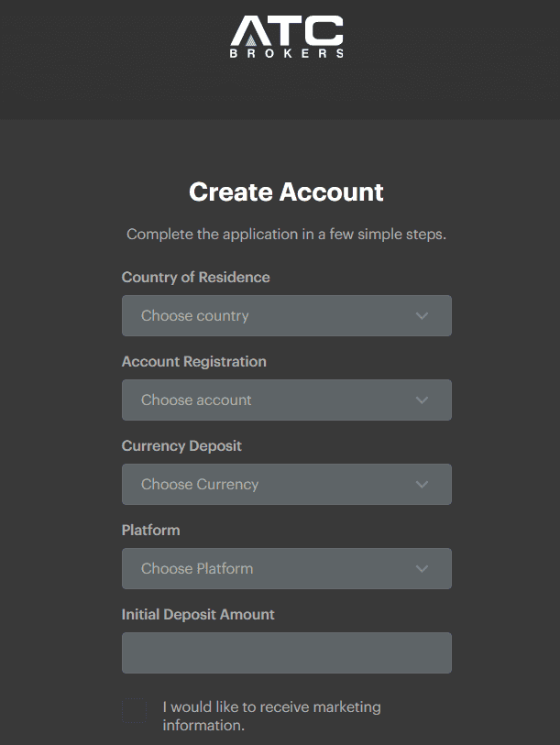Image resolution: width=560 pixels, height=745 pixels.
Task: Click the ATC Brokers logo
Action: (287, 38)
